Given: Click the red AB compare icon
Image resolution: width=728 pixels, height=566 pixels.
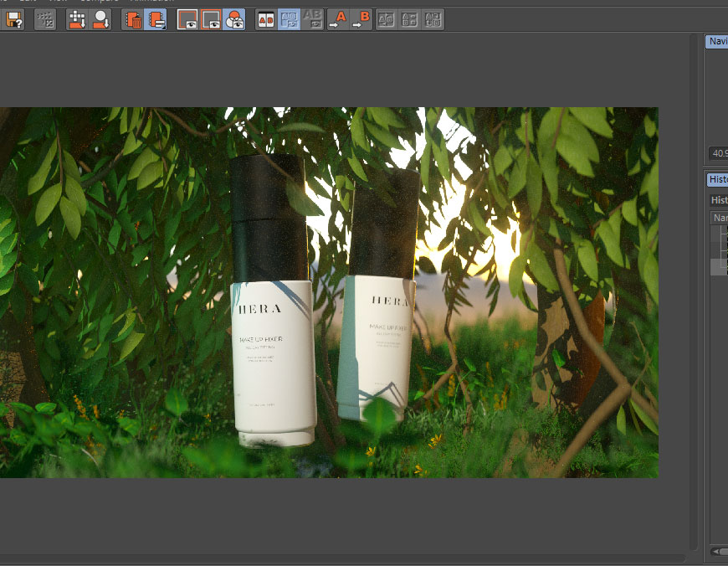Looking at the screenshot, I should 266,20.
